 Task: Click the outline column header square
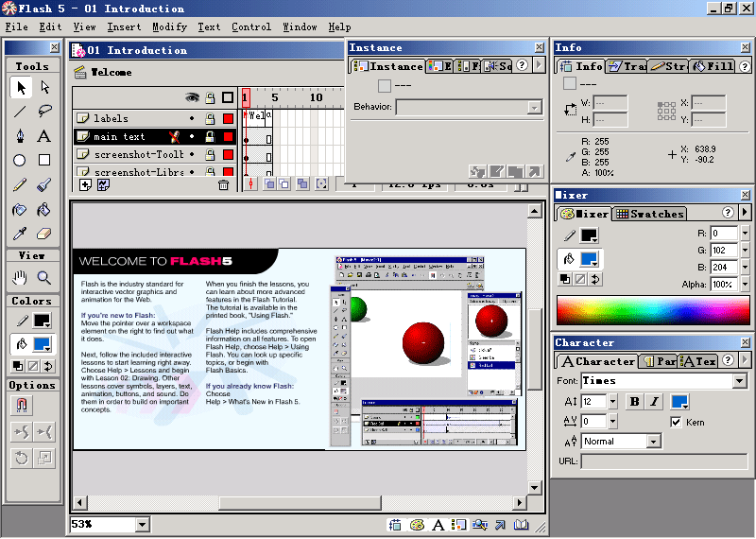(x=228, y=98)
